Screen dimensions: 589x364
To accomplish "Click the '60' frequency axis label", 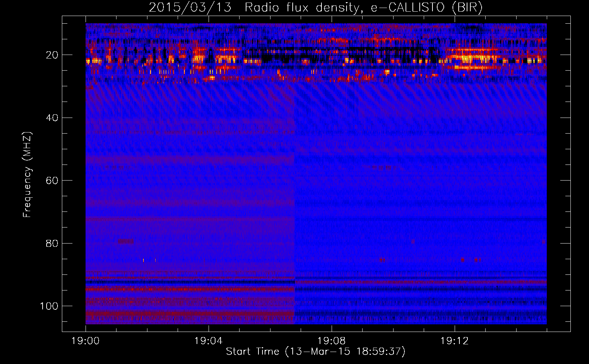I will pos(52,181).
